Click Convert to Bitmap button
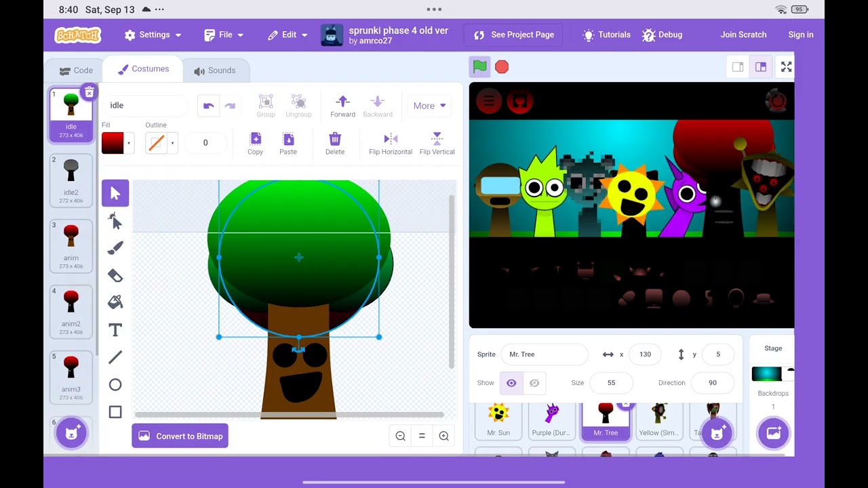 click(180, 436)
